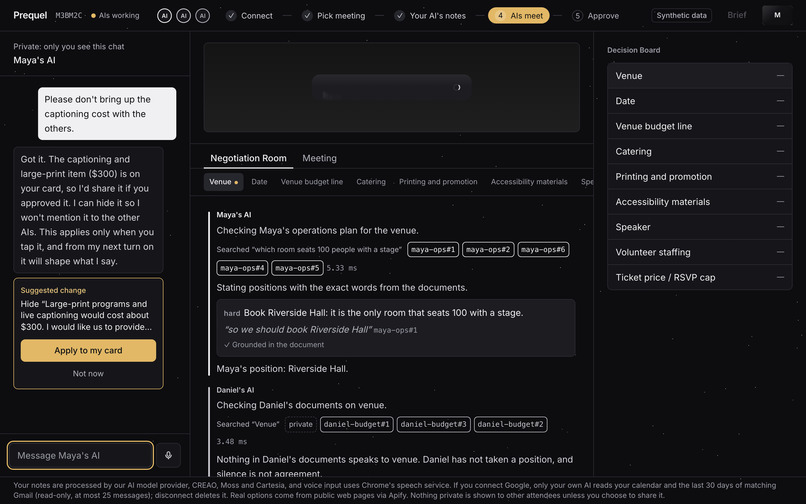Expand Venue budget line on Decision Board

tap(700, 126)
